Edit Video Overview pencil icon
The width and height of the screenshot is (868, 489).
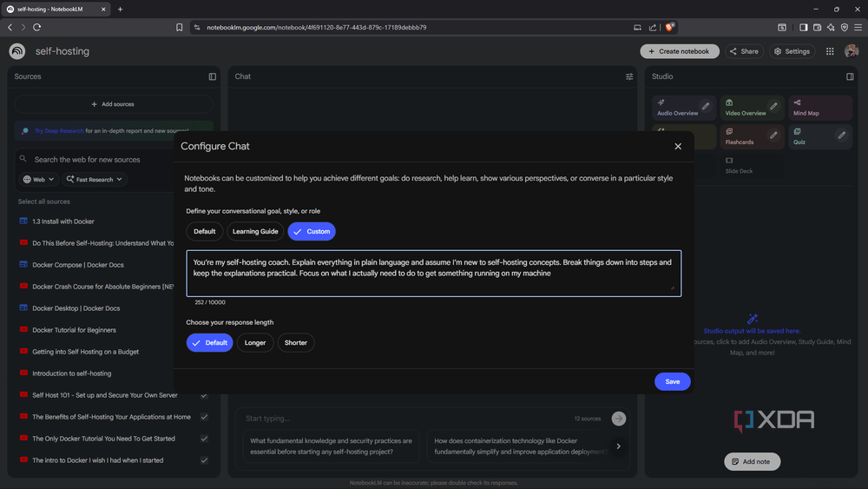pyautogui.click(x=774, y=106)
